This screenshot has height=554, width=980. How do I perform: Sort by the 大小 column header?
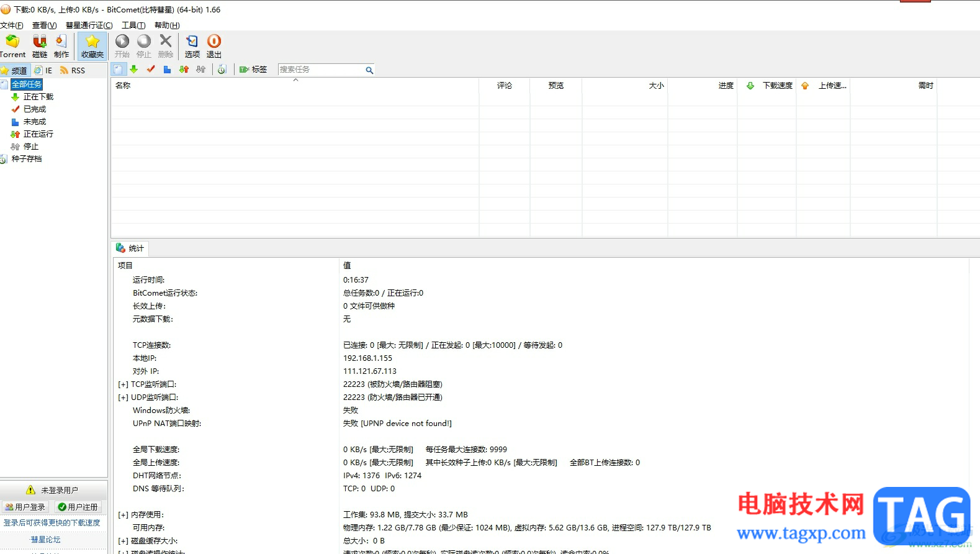point(625,86)
